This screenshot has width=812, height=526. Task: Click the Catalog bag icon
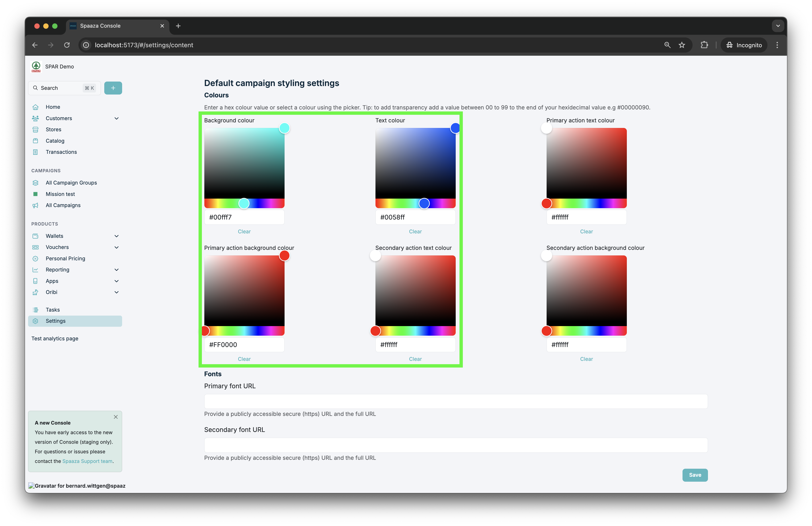tap(35, 141)
